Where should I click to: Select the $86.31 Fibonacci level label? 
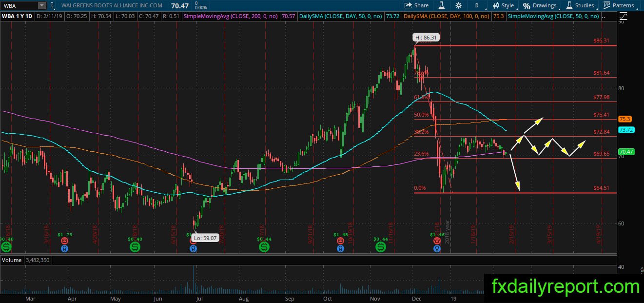pyautogui.click(x=601, y=41)
